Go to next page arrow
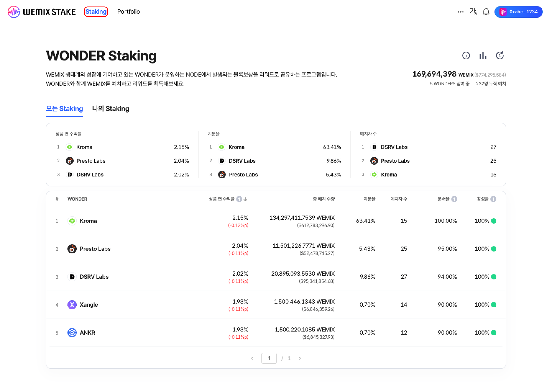The width and height of the screenshot is (552, 392). [x=300, y=358]
